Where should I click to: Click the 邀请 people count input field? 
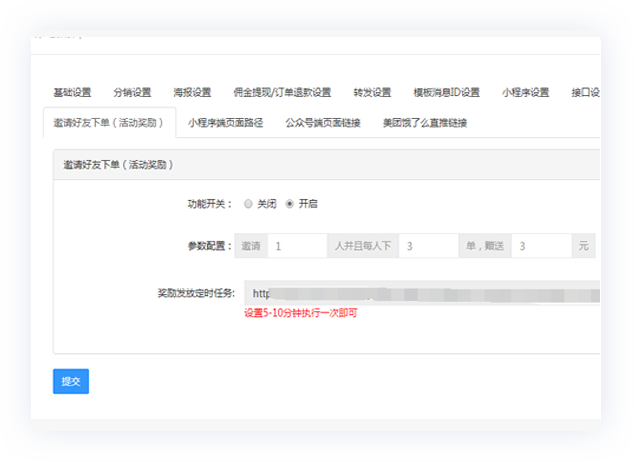296,246
